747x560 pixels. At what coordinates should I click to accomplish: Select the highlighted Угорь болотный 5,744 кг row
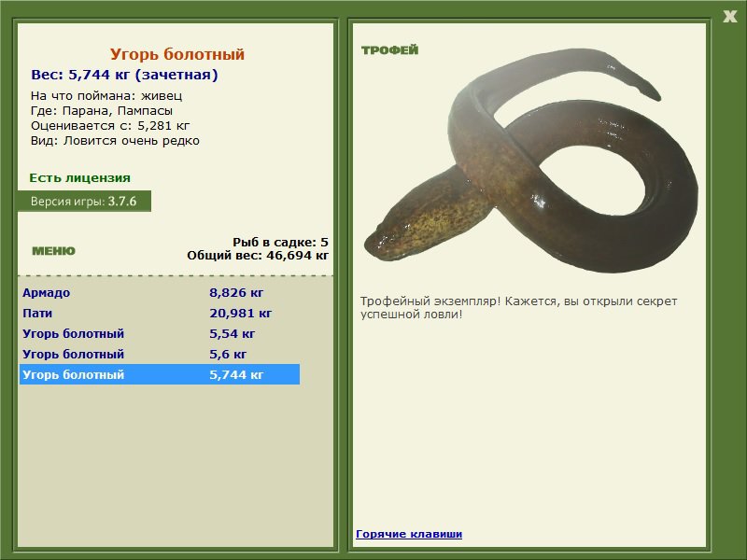pyautogui.click(x=160, y=374)
